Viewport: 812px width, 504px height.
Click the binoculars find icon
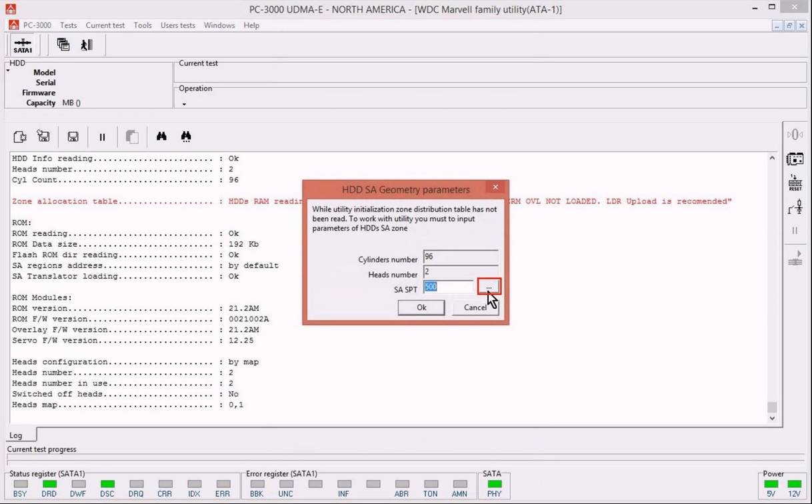(x=161, y=137)
